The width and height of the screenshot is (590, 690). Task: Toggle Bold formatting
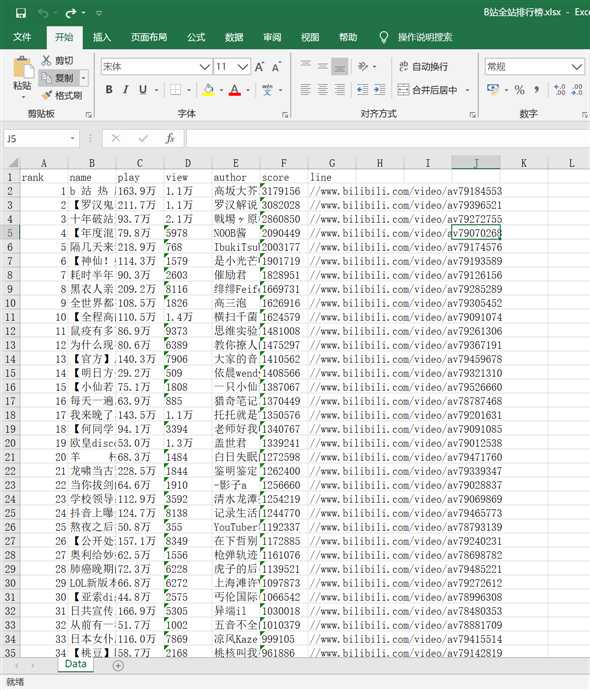point(109,90)
